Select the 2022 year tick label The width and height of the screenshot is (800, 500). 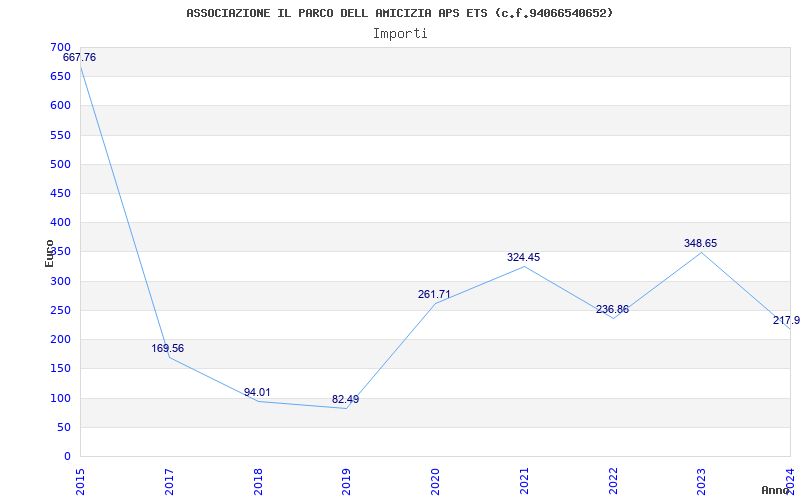tap(613, 482)
